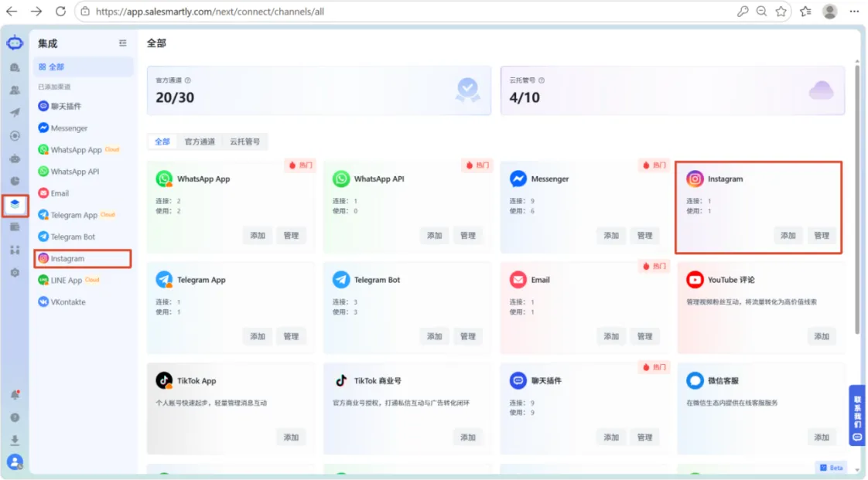Reload the page with the refresh icon
The height and width of the screenshot is (480, 868).
coord(60,11)
